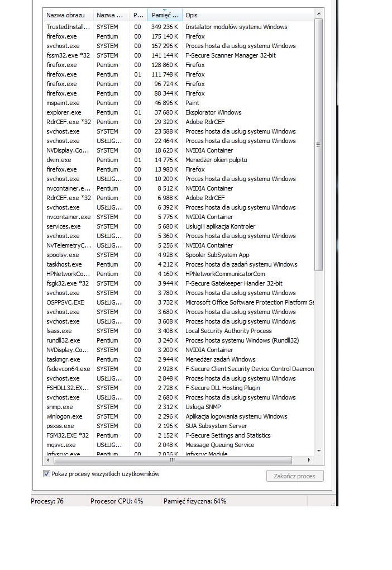Select the fssm32.exe *32 process
Screen dimensions: 392x570
coord(178,55)
